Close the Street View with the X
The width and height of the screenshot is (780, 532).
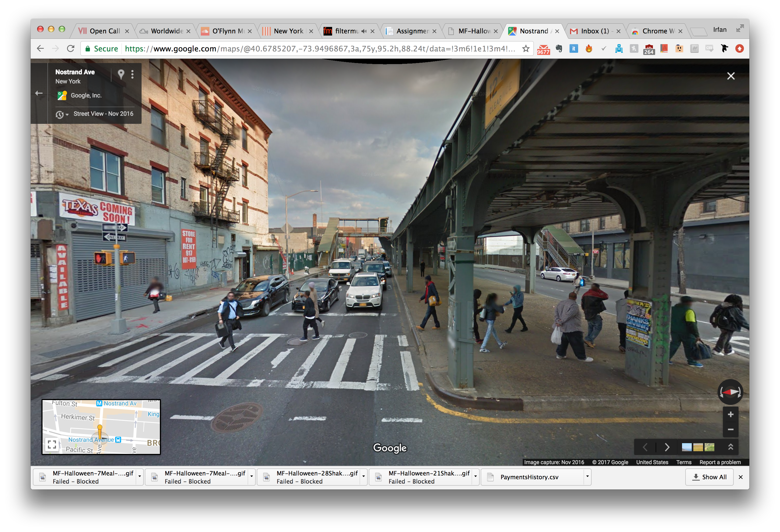pyautogui.click(x=731, y=76)
